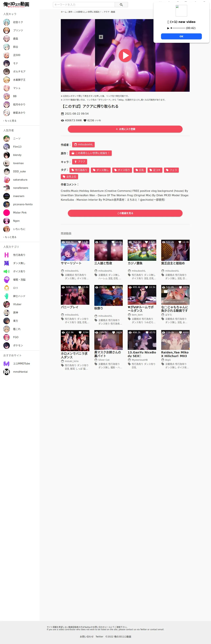Click the mmdHentai site logo icon
The image size is (211, 644).
coord(7,372)
